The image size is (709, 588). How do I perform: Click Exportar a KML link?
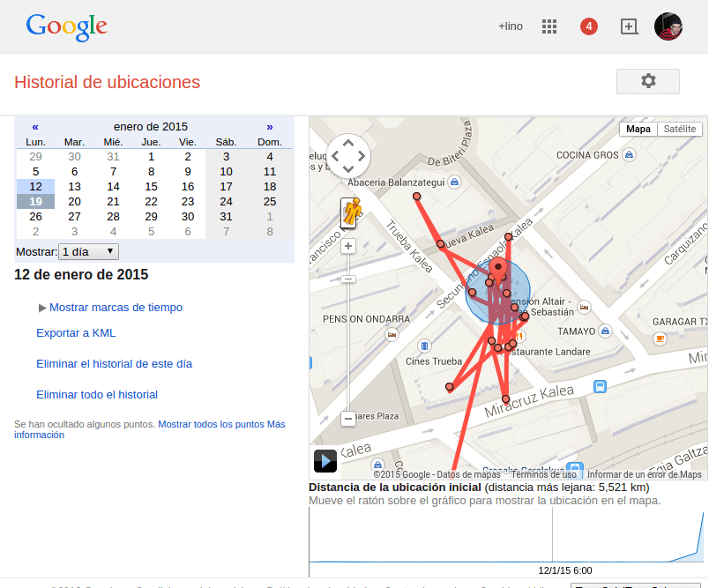[76, 333]
